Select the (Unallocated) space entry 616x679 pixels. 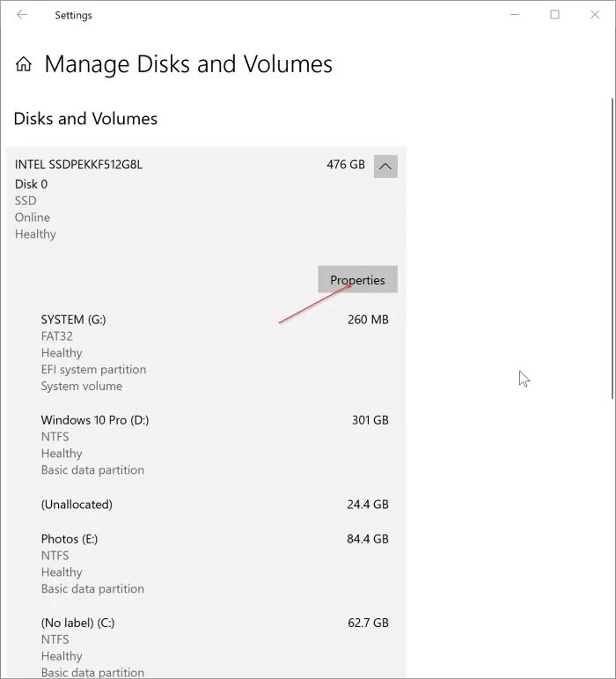click(215, 505)
